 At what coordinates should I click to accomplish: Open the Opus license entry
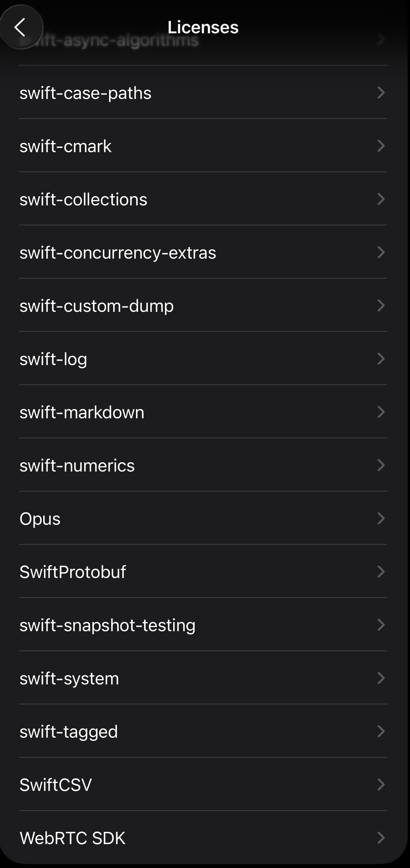coord(40,519)
